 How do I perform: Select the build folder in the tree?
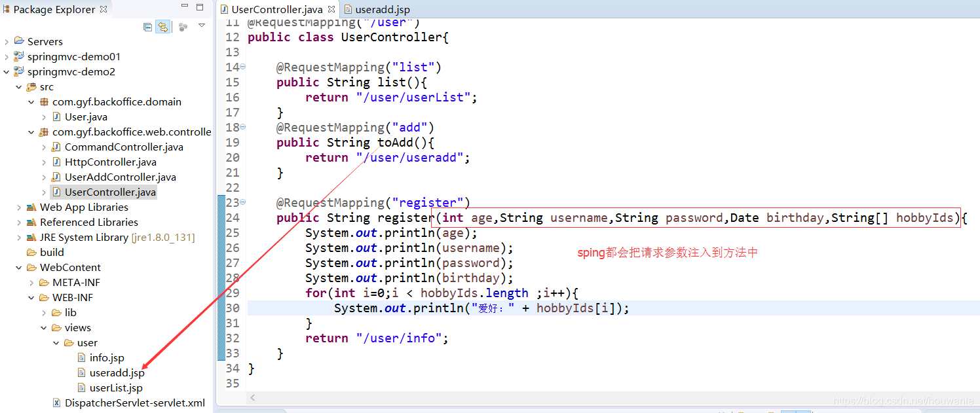coord(52,252)
